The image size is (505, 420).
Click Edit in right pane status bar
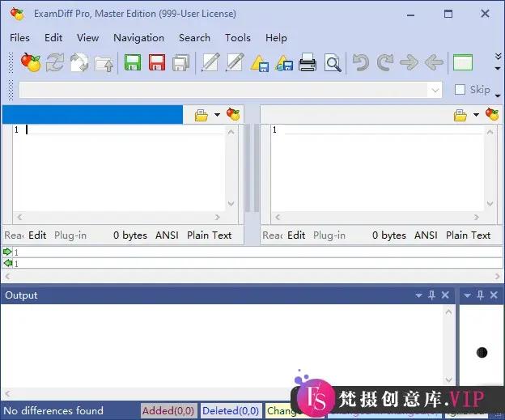[296, 235]
